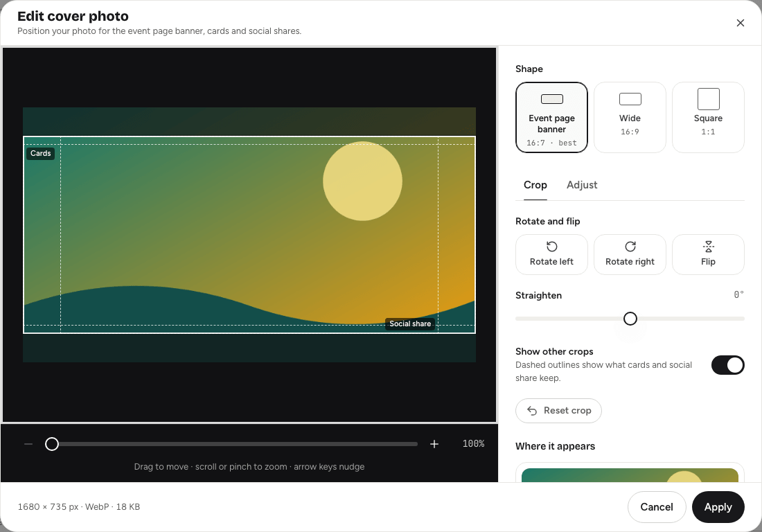Viewport: 762px width, 532px height.
Task: Click the Where it appears preview thumbnail
Action: pos(630,474)
